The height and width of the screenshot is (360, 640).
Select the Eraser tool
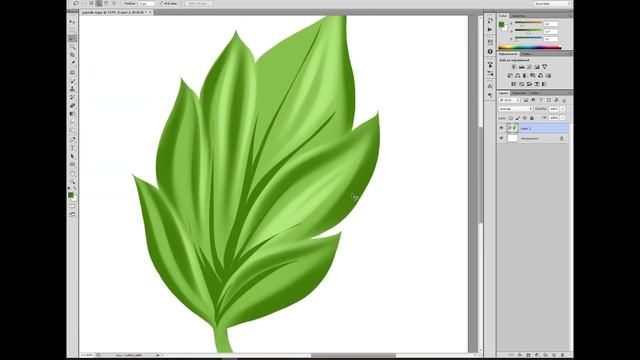click(72, 105)
